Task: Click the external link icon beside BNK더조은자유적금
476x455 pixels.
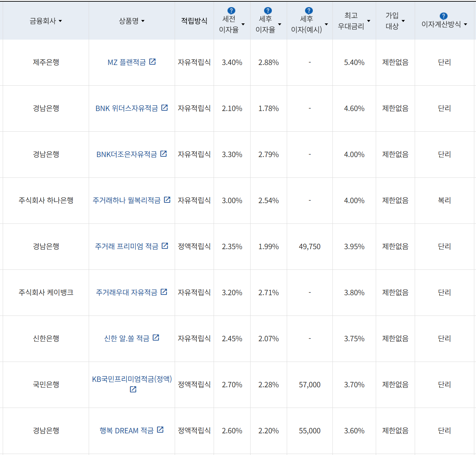Action: pos(164,153)
